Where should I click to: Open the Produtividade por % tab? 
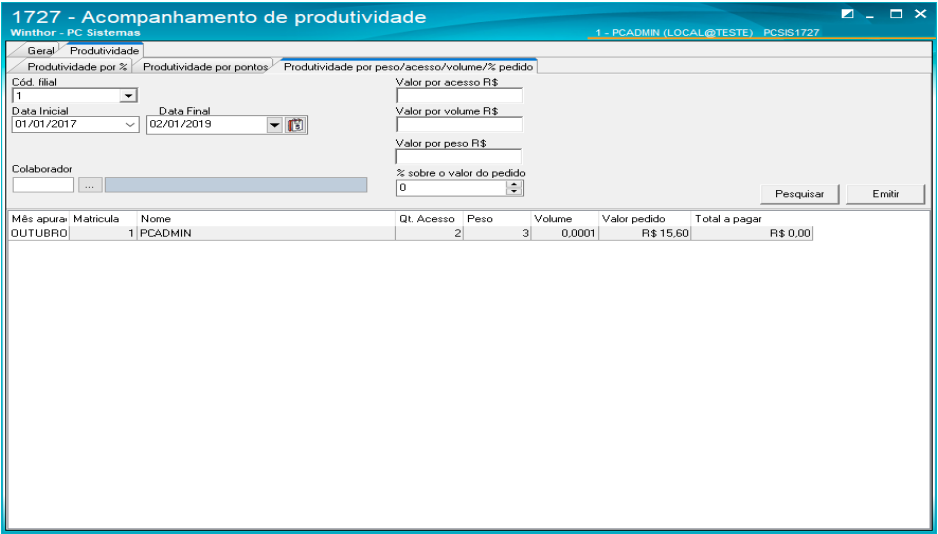(x=77, y=67)
